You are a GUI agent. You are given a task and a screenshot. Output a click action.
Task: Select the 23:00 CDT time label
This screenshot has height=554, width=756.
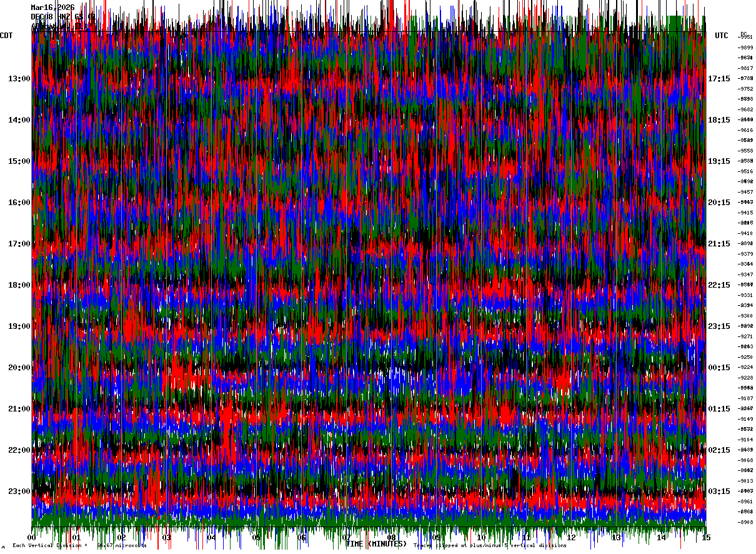[x=19, y=491]
